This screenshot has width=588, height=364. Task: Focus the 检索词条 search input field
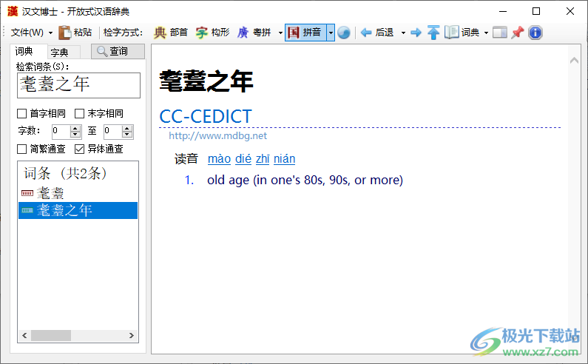point(78,86)
